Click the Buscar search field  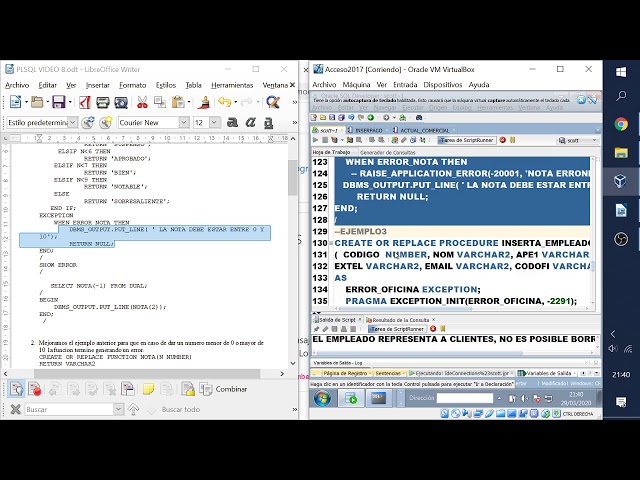tap(69, 409)
